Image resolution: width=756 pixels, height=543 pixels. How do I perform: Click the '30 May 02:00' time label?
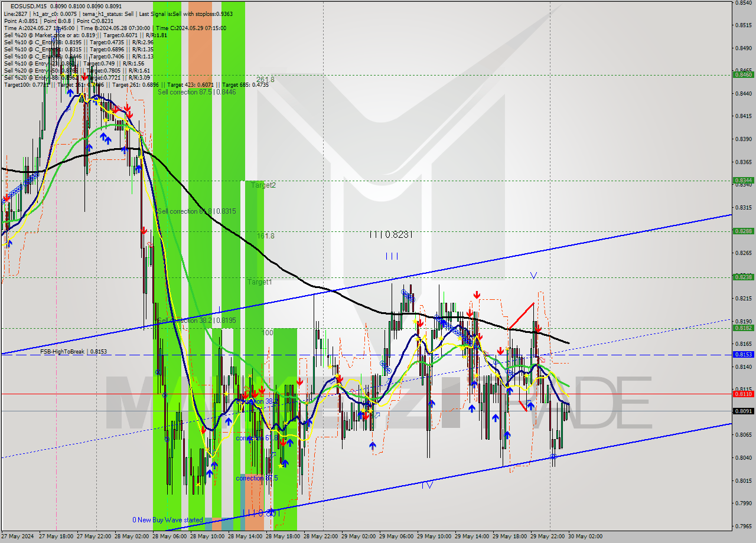(585, 537)
